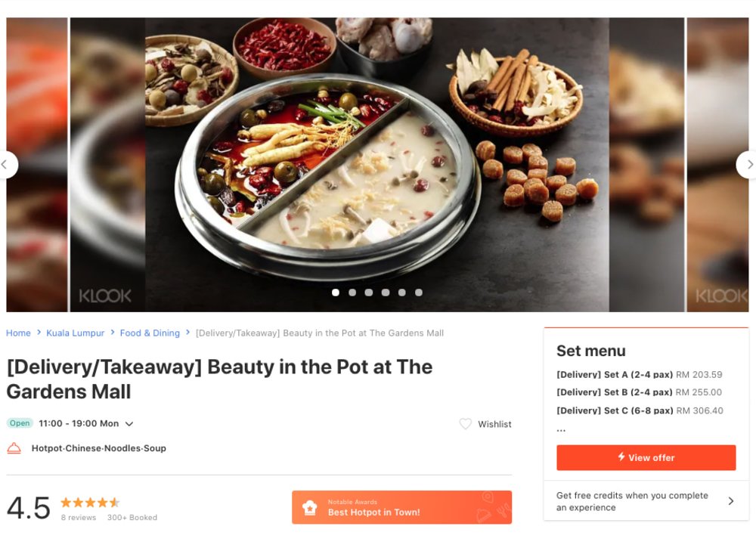756x545 pixels.
Task: Select the half-filled fifth rating star
Action: coord(114,501)
